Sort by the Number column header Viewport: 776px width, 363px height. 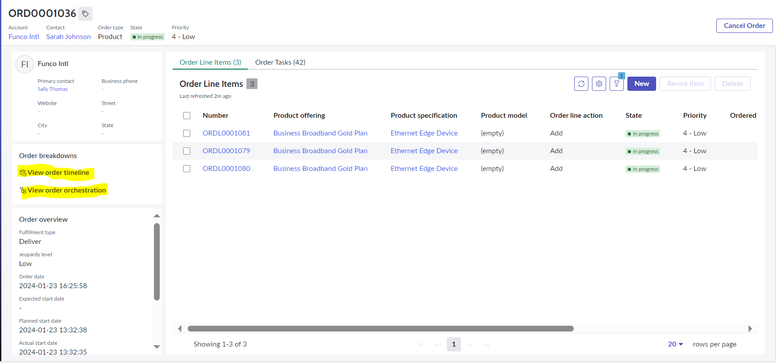click(215, 115)
